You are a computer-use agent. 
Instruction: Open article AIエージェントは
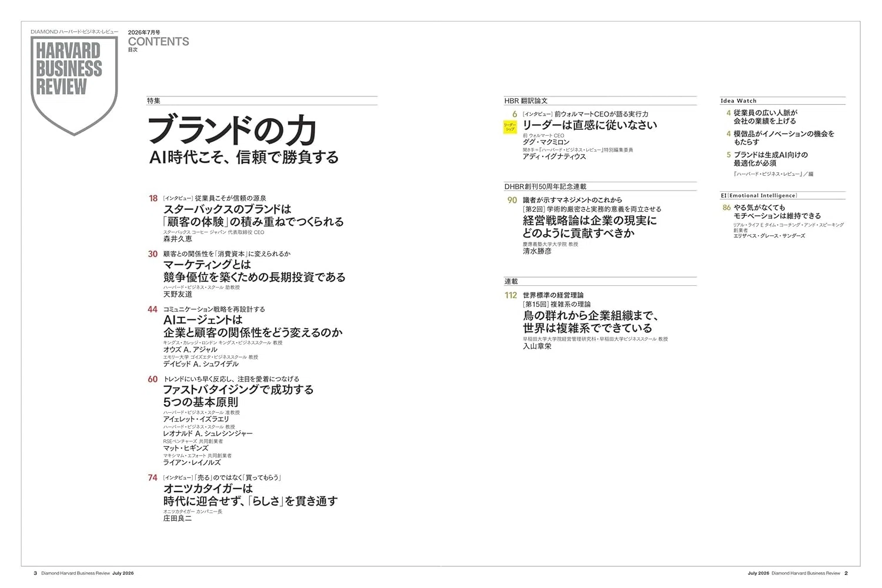[203, 320]
